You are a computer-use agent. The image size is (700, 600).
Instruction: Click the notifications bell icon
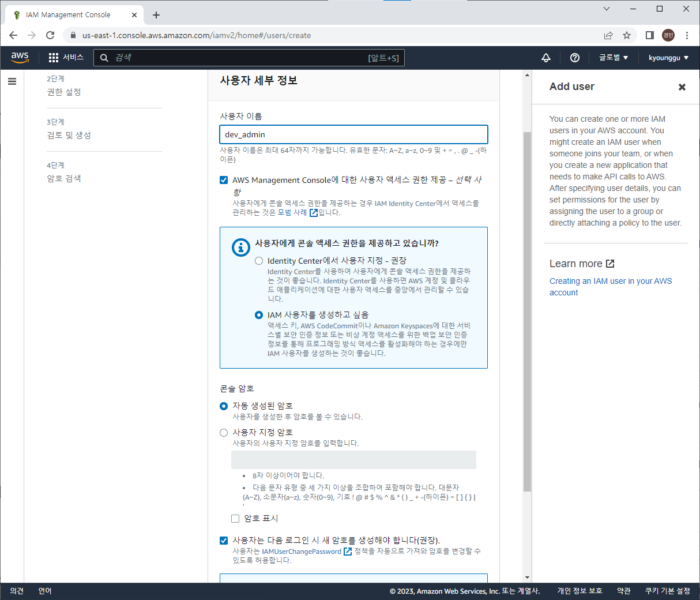(x=546, y=58)
